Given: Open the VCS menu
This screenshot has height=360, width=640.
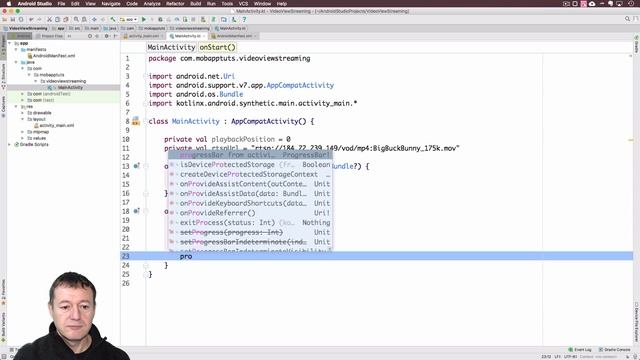Looking at the screenshot, I should [x=243, y=3].
